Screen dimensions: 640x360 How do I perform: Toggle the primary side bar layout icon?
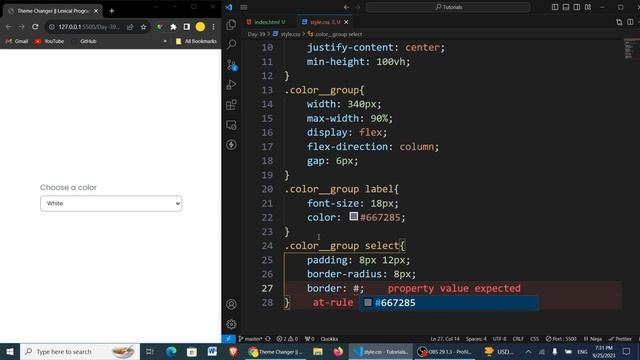(x=555, y=7)
